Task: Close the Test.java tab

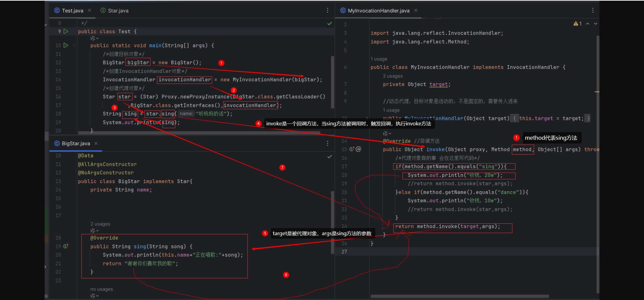Action: (90, 10)
